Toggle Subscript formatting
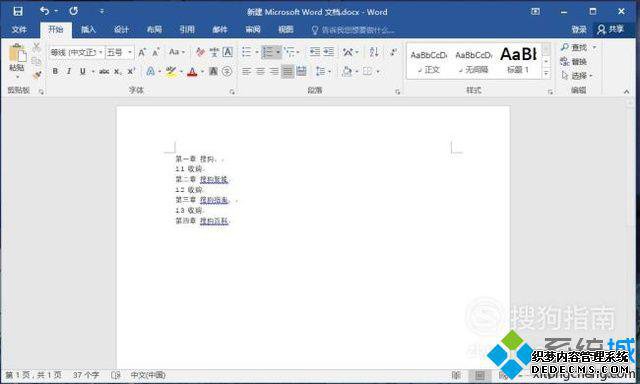This screenshot has width=640, height=384. (x=118, y=71)
